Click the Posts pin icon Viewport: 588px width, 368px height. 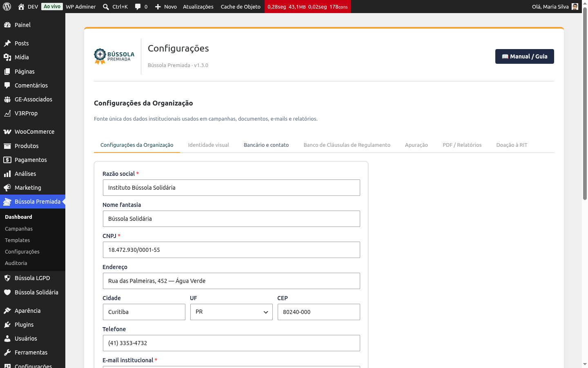[7, 43]
